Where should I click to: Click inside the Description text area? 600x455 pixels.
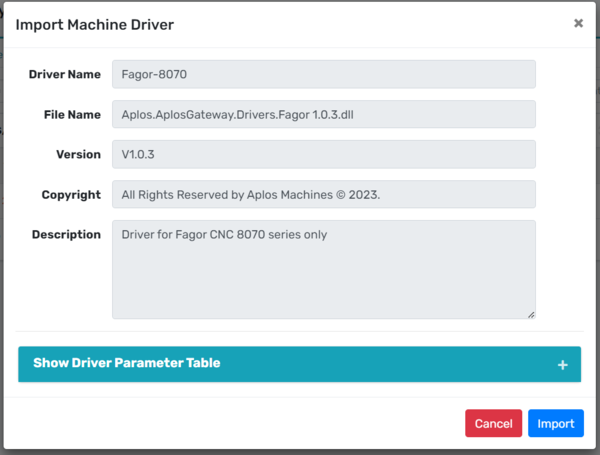click(x=323, y=270)
